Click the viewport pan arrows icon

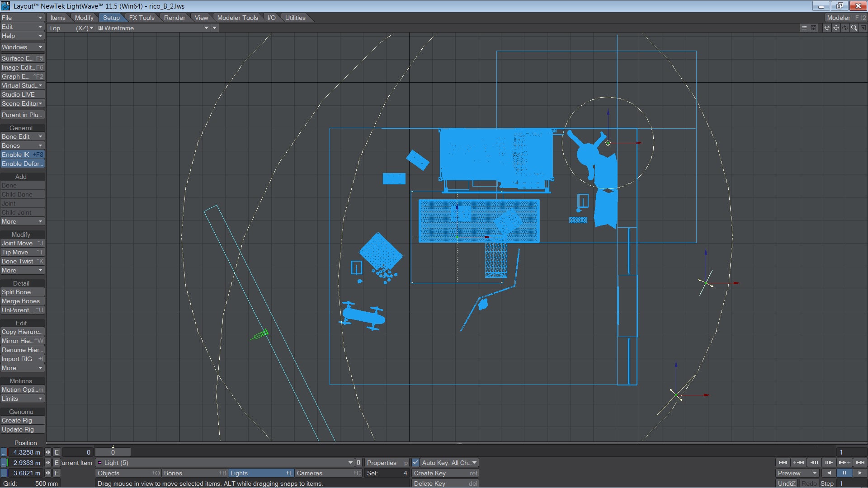[836, 28]
